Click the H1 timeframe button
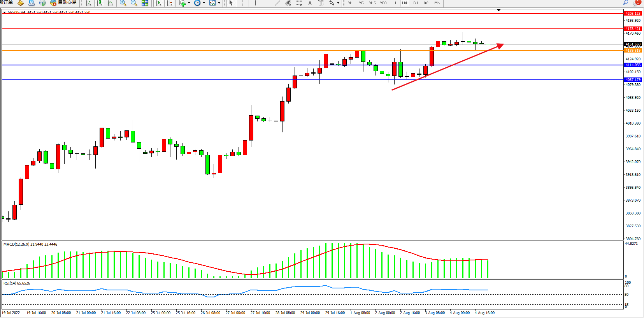Viewport: 644px width, 318px height. pos(394,3)
